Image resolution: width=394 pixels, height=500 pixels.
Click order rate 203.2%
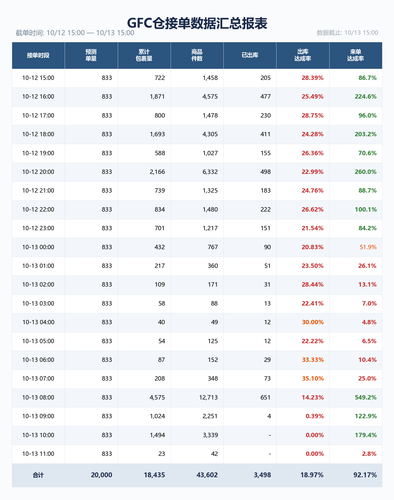click(x=366, y=134)
